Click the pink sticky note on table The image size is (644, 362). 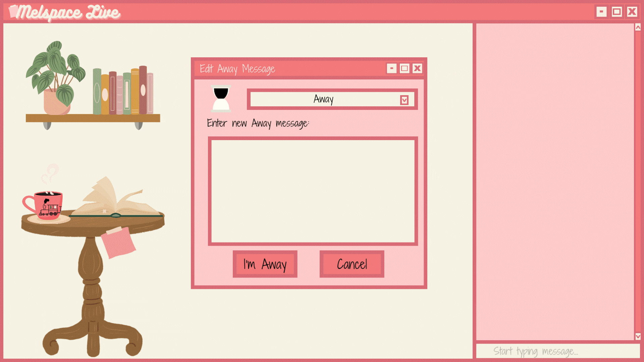[x=118, y=242]
